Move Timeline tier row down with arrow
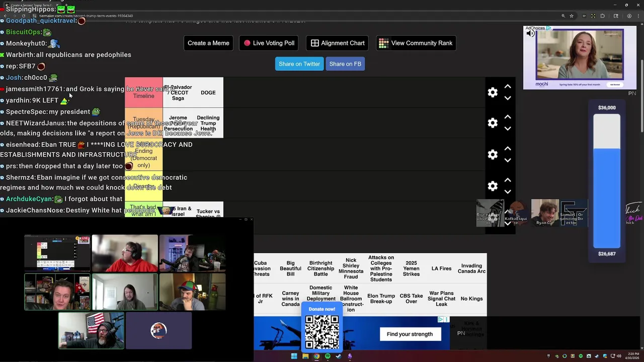Image resolution: width=644 pixels, height=362 pixels. 508,98
